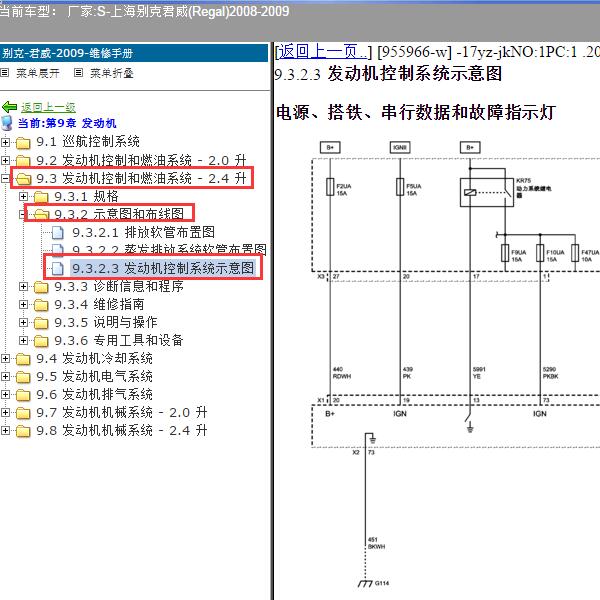Select 9.8 发动机机械系统 - 2.4 升
Image resolution: width=600 pixels, height=600 pixels.
[x=122, y=430]
